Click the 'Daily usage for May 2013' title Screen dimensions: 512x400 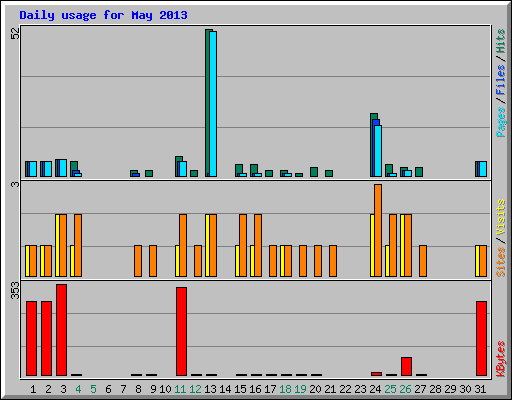click(103, 15)
